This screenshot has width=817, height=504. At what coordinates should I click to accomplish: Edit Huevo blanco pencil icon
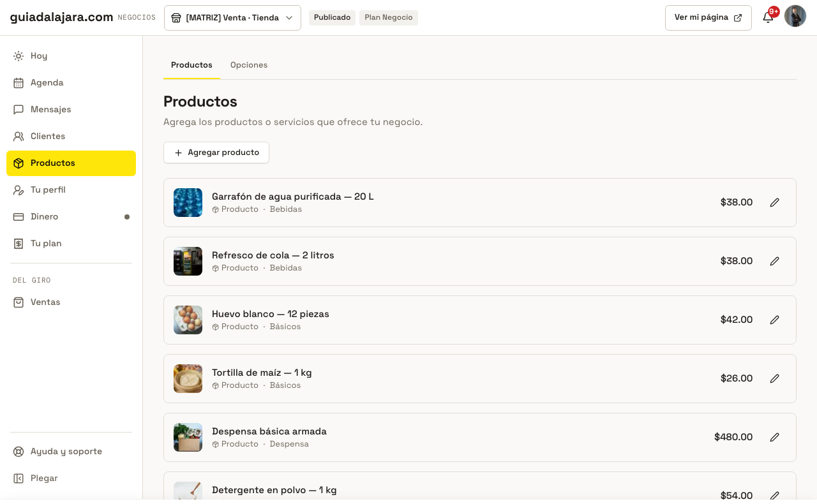pos(775,320)
